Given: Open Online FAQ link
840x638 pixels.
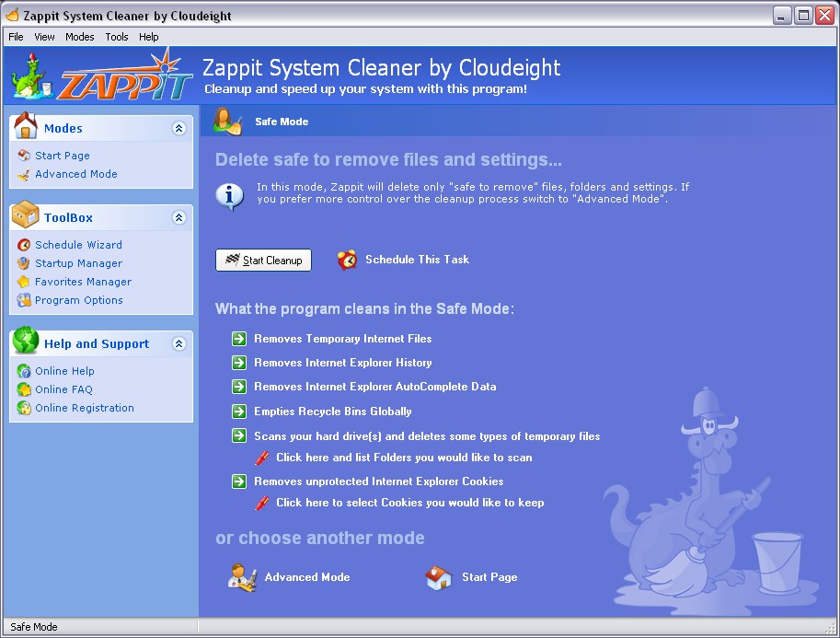Looking at the screenshot, I should tap(63, 389).
